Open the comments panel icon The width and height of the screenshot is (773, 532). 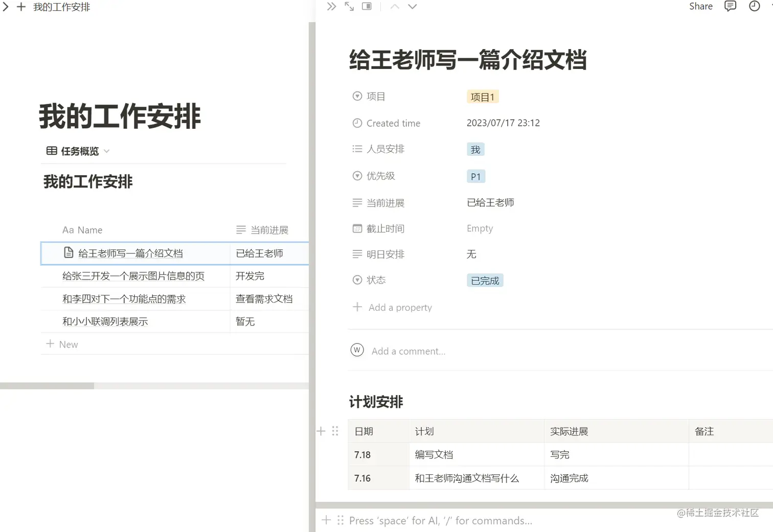tap(730, 7)
